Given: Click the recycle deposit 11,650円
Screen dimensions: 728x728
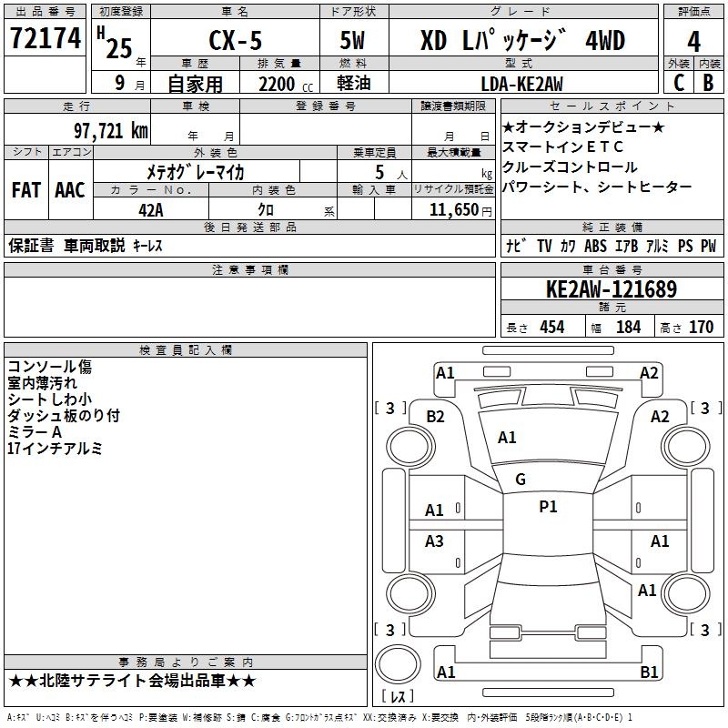Looking at the screenshot, I should point(460,210).
